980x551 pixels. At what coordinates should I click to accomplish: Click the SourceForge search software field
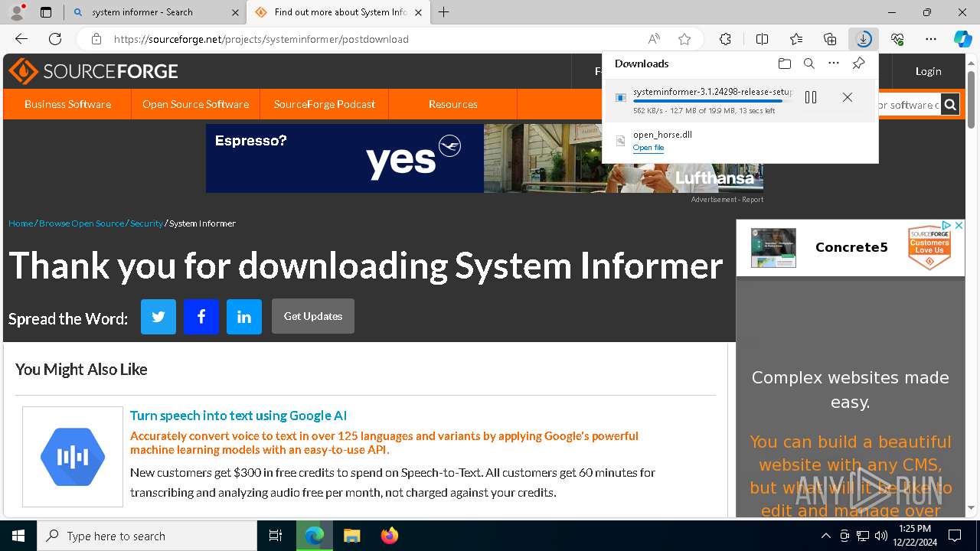coord(908,105)
